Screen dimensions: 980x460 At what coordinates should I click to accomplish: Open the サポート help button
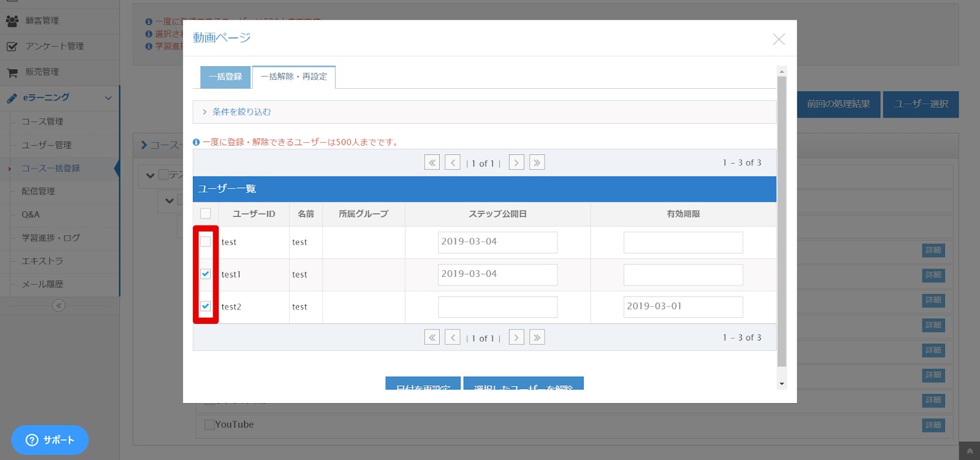point(50,440)
